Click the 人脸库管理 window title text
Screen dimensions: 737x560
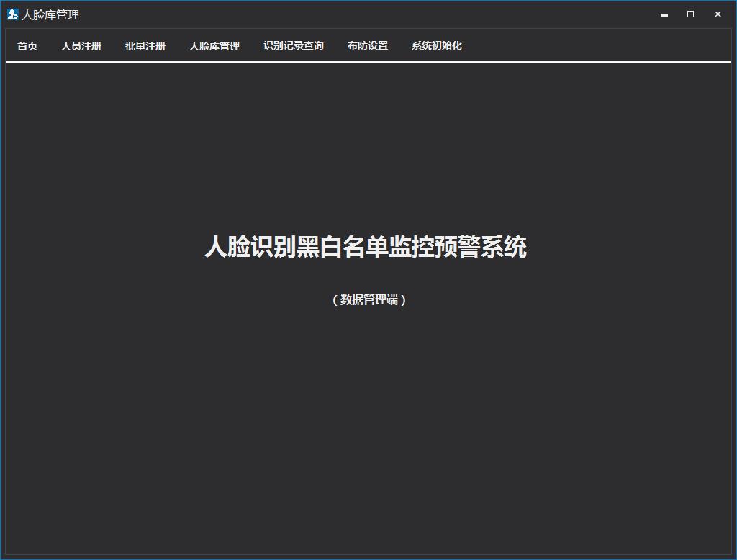50,15
